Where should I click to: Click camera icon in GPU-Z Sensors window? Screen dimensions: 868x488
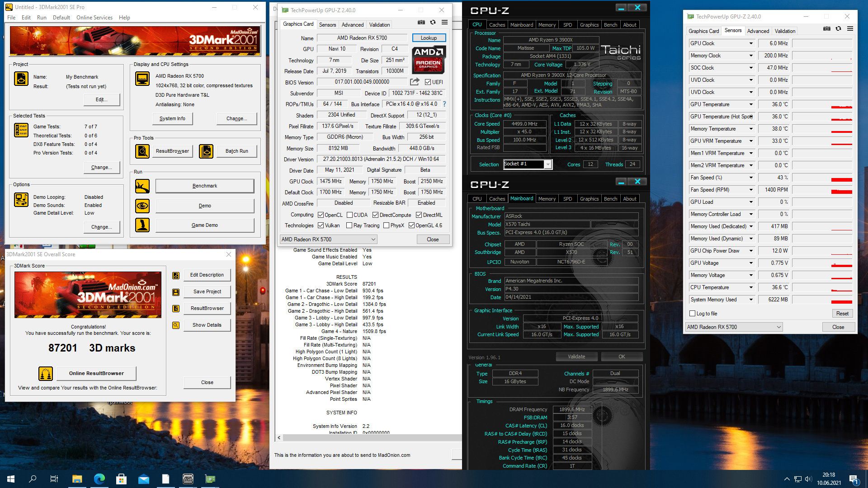pyautogui.click(x=826, y=28)
